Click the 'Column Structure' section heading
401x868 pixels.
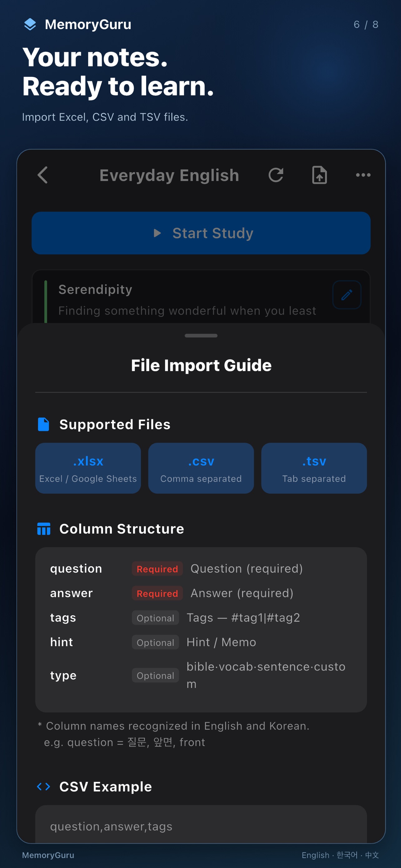click(121, 529)
